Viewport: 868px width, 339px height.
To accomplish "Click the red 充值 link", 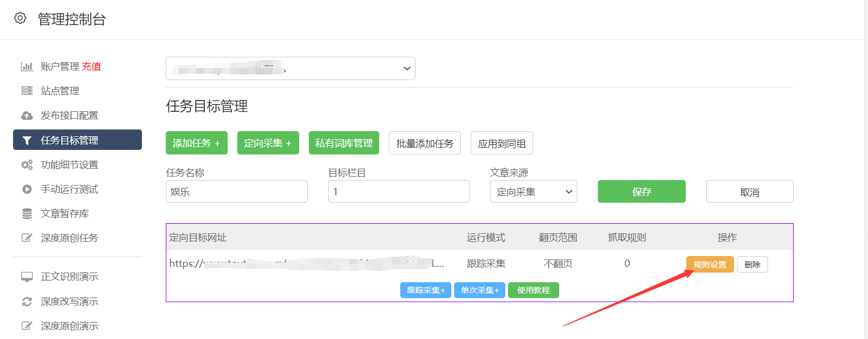I will pyautogui.click(x=91, y=66).
